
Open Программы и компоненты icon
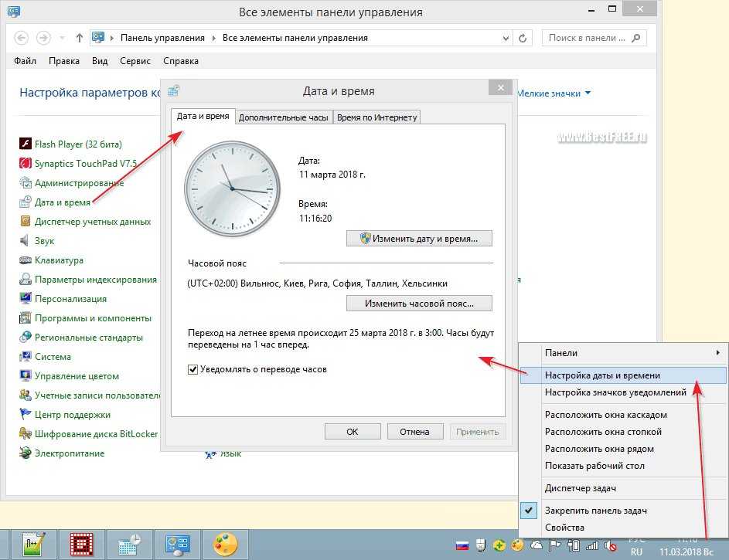(25, 318)
